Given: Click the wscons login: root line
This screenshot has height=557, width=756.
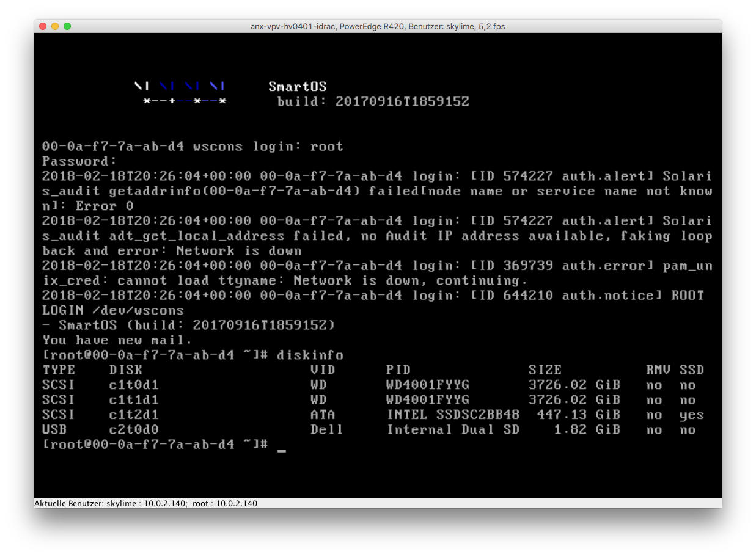Looking at the screenshot, I should click(x=193, y=147).
